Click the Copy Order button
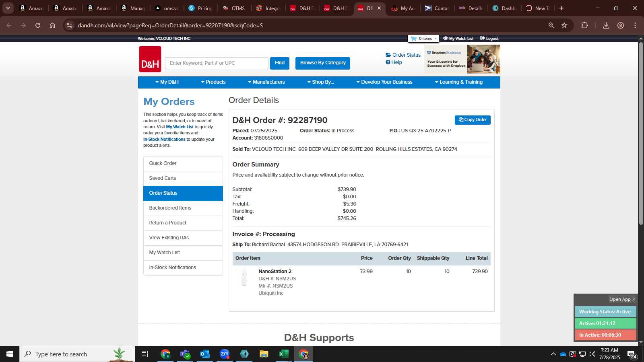This screenshot has height=362, width=644. click(473, 120)
